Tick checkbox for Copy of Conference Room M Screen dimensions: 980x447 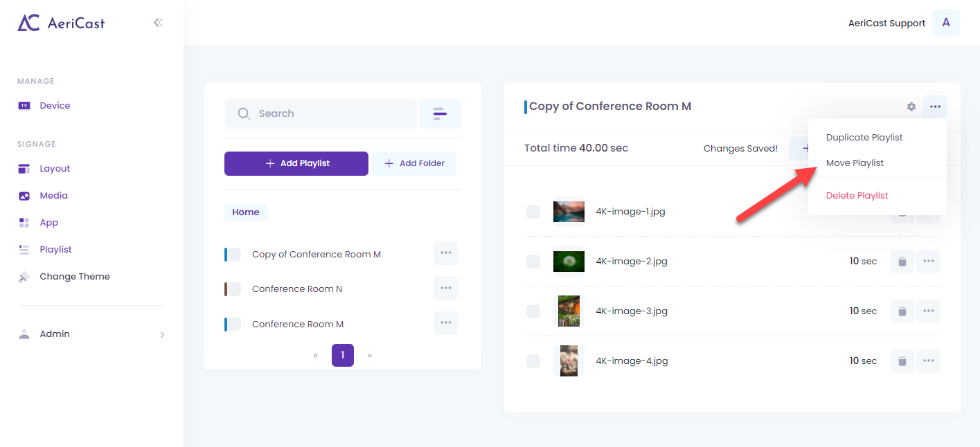(x=234, y=255)
